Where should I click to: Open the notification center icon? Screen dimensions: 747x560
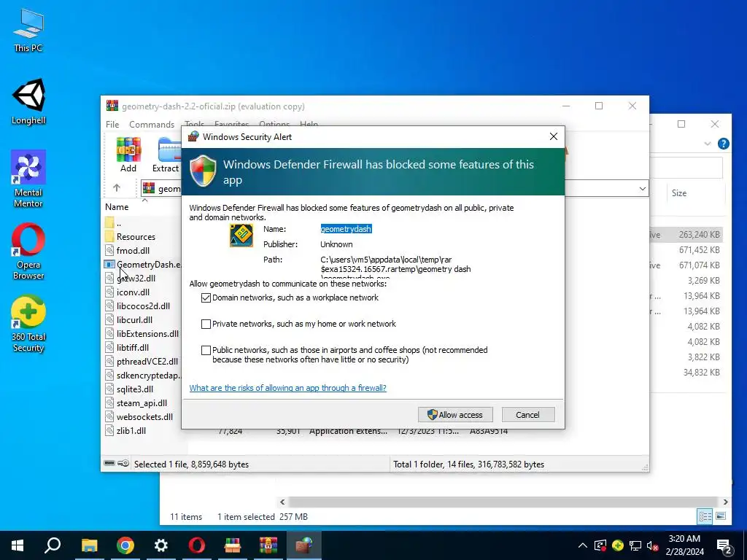724,545
